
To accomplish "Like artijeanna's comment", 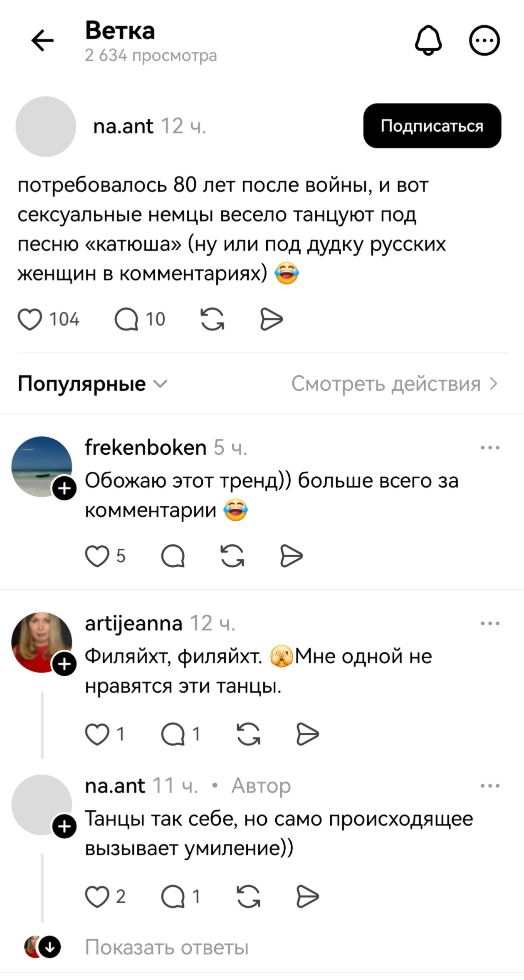I will pos(97,734).
